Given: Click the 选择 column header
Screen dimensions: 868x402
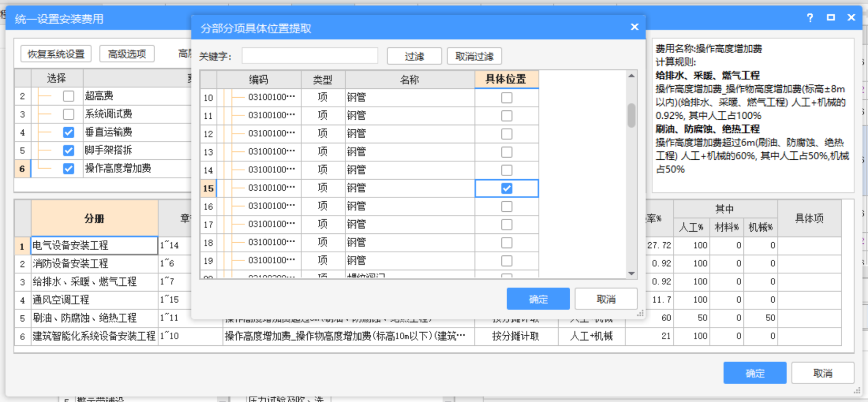Looking at the screenshot, I should (x=57, y=78).
